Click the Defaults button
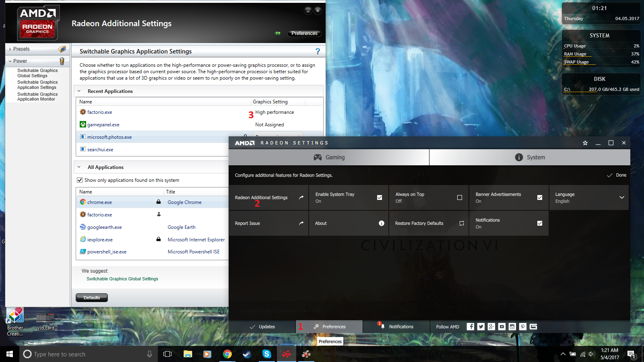Viewport: 644px width, 362px height. pos(92,298)
